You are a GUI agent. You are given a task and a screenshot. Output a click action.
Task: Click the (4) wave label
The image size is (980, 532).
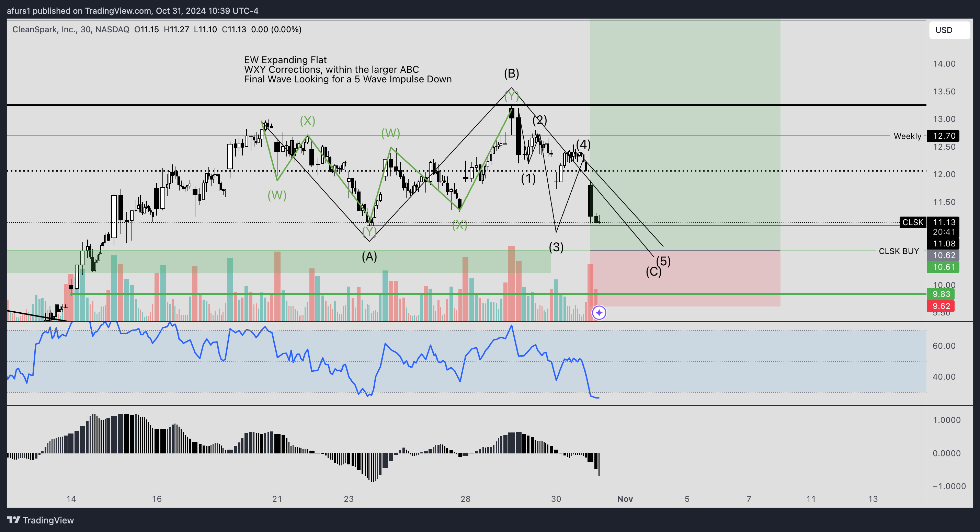[x=583, y=144]
